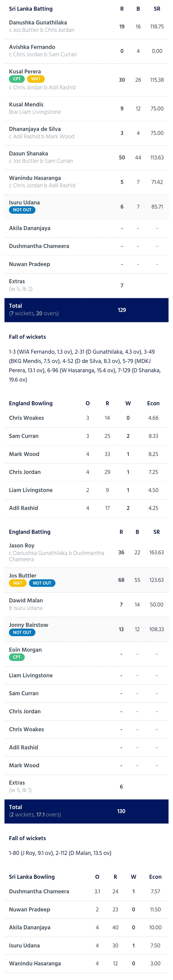
Task: Open Danushka Gunathilaka's batting row
Action: [x=86, y=26]
